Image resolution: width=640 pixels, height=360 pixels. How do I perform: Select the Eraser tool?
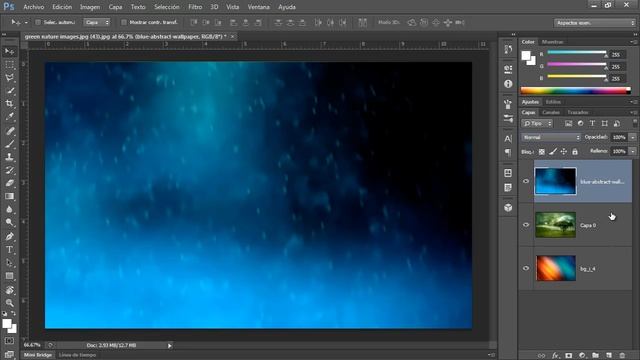point(9,183)
